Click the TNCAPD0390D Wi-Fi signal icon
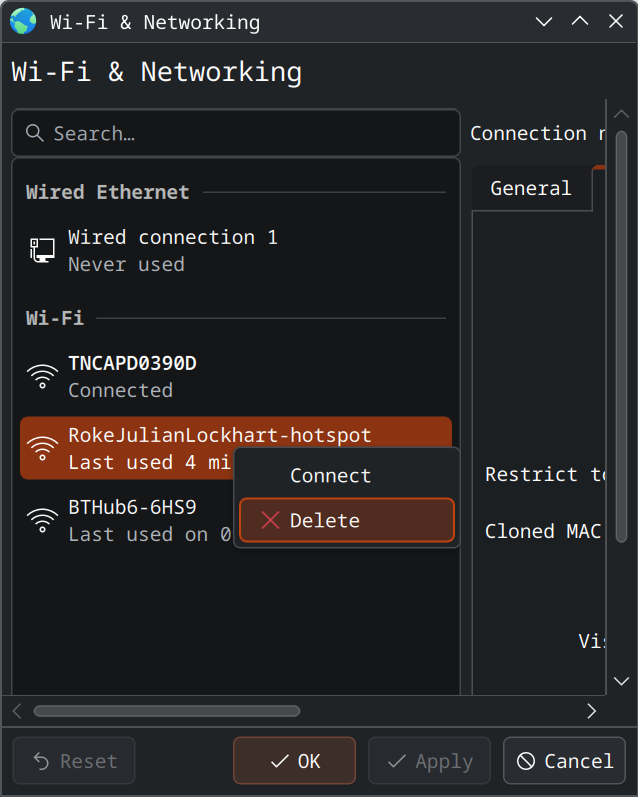The height and width of the screenshot is (797, 638). click(42, 376)
